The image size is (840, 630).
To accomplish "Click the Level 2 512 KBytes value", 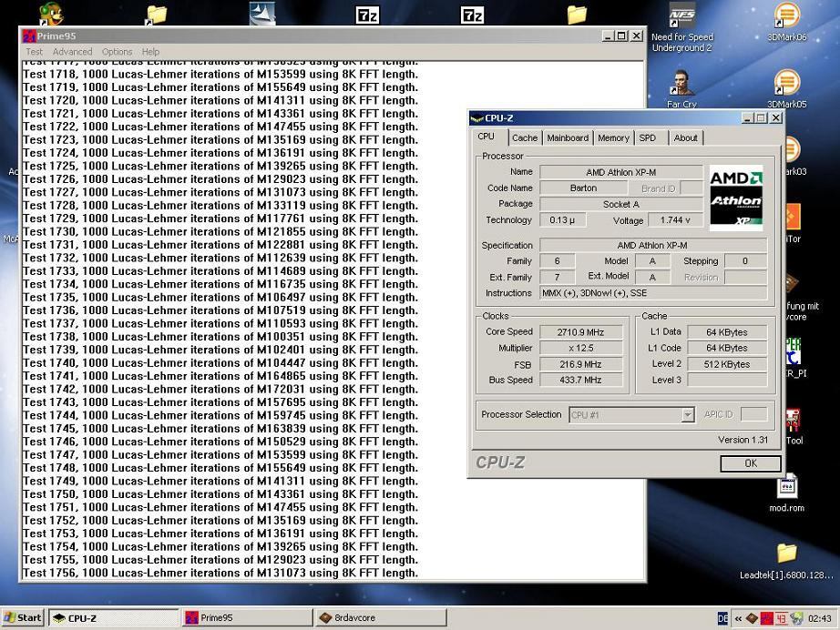I will [x=727, y=364].
